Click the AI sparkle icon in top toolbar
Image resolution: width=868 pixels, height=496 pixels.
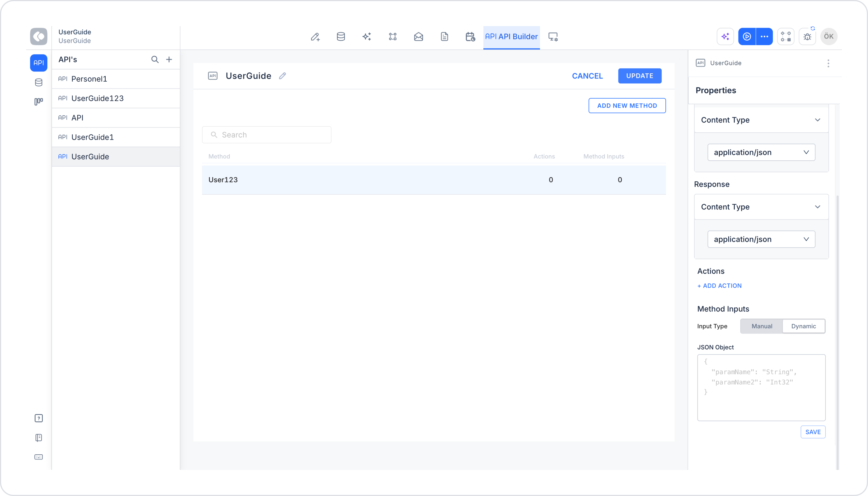pos(367,37)
